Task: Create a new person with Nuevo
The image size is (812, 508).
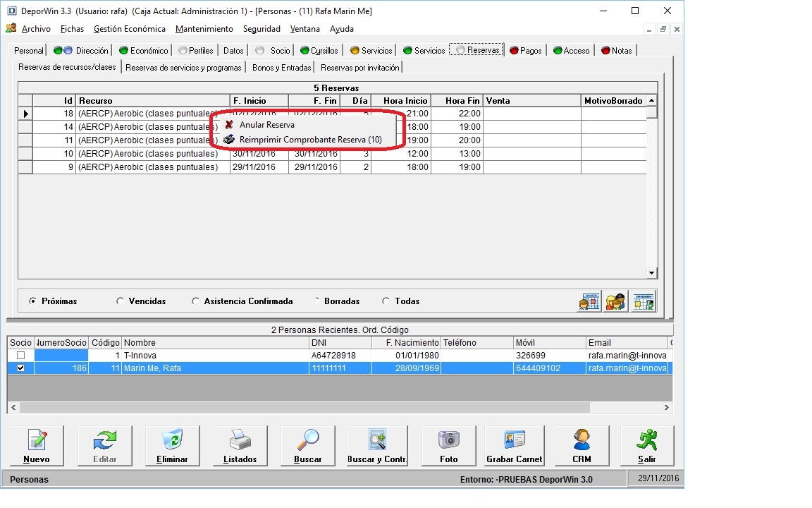Action: point(37,446)
